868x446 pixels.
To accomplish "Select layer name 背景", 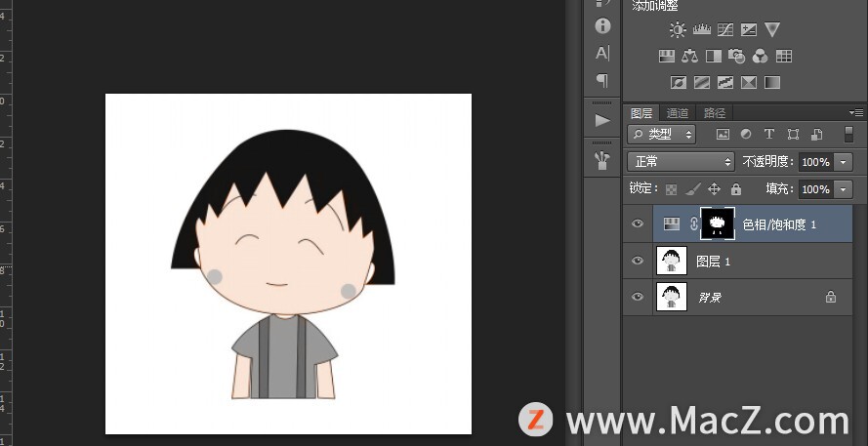I will click(710, 298).
